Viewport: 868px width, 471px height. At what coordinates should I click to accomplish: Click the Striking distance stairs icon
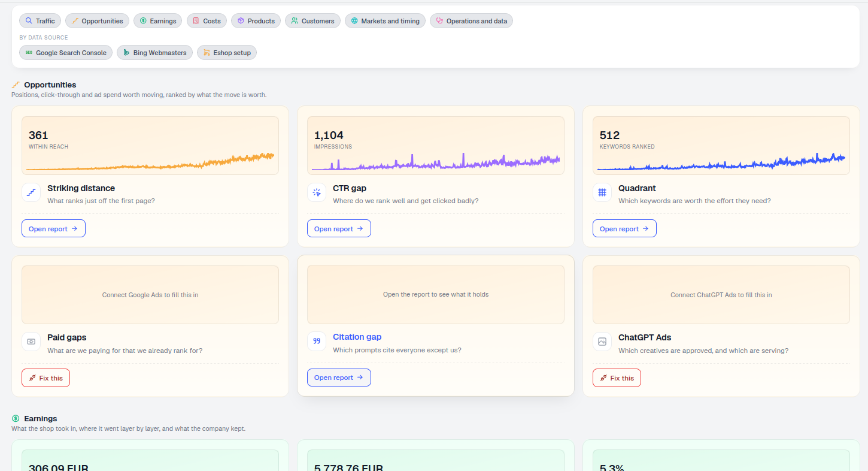[x=31, y=192]
